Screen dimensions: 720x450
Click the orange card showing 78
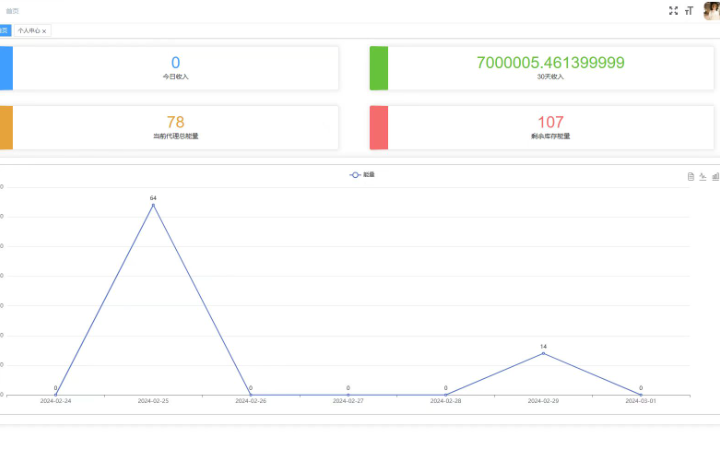(175, 127)
